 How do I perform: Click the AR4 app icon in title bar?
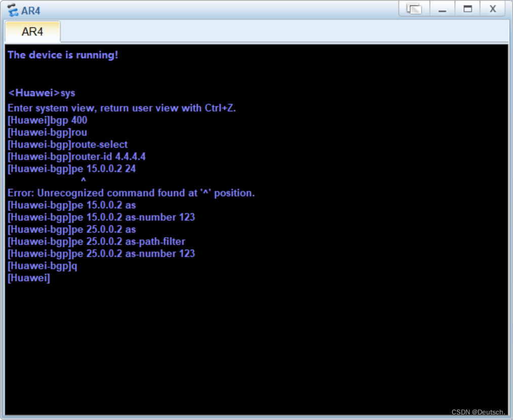pyautogui.click(x=13, y=10)
